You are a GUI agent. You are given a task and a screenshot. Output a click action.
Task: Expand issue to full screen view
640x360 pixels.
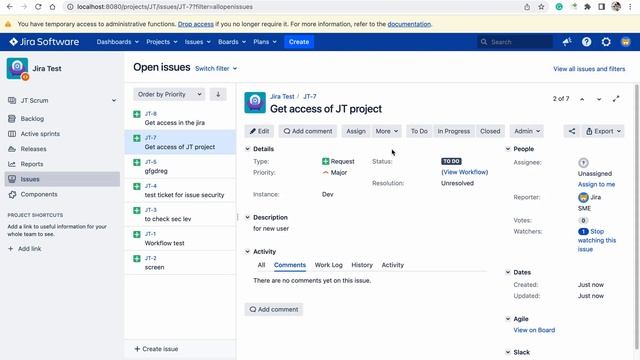(x=616, y=99)
